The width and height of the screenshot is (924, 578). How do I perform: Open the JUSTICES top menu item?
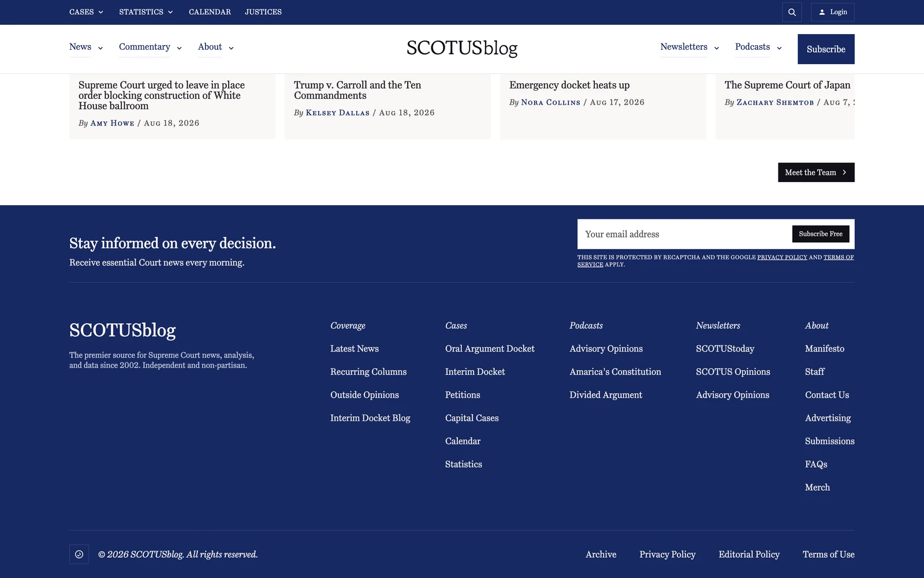tap(263, 12)
